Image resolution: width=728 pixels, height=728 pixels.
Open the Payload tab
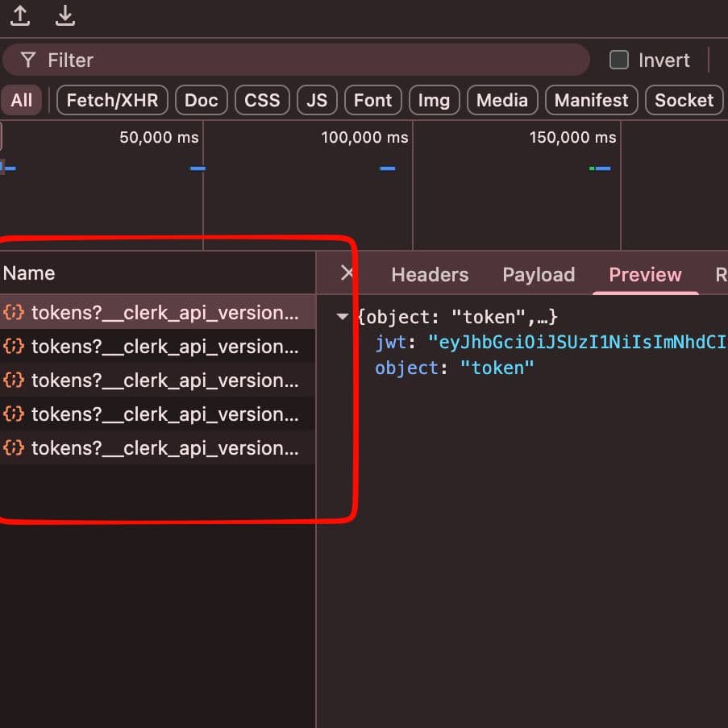[x=539, y=274]
